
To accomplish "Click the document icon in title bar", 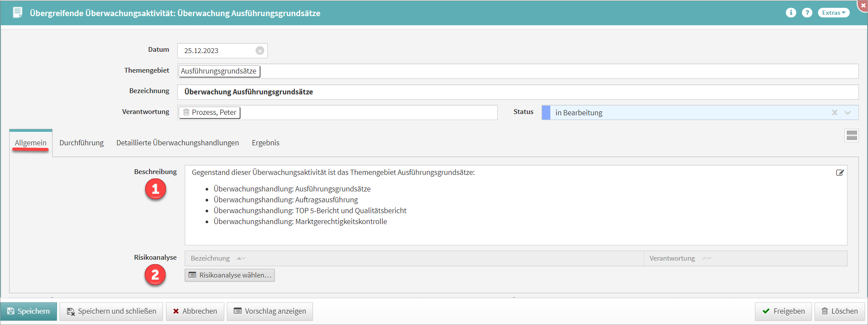I will (17, 13).
